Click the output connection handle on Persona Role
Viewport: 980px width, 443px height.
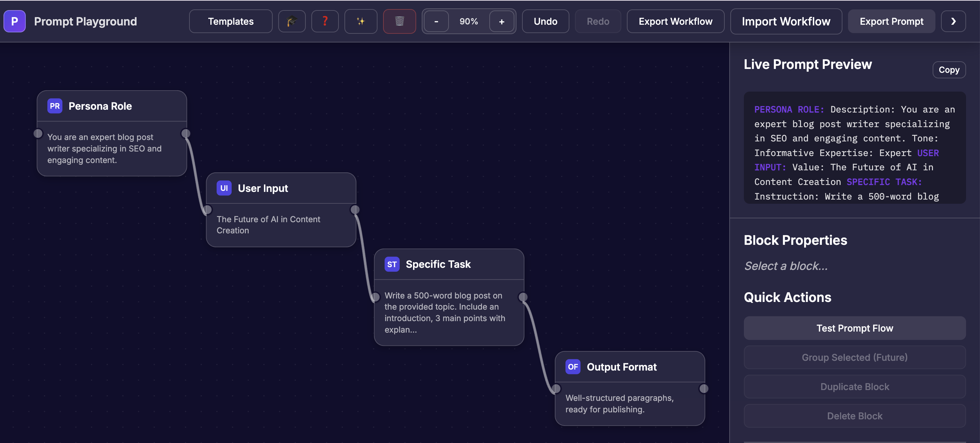[186, 133]
